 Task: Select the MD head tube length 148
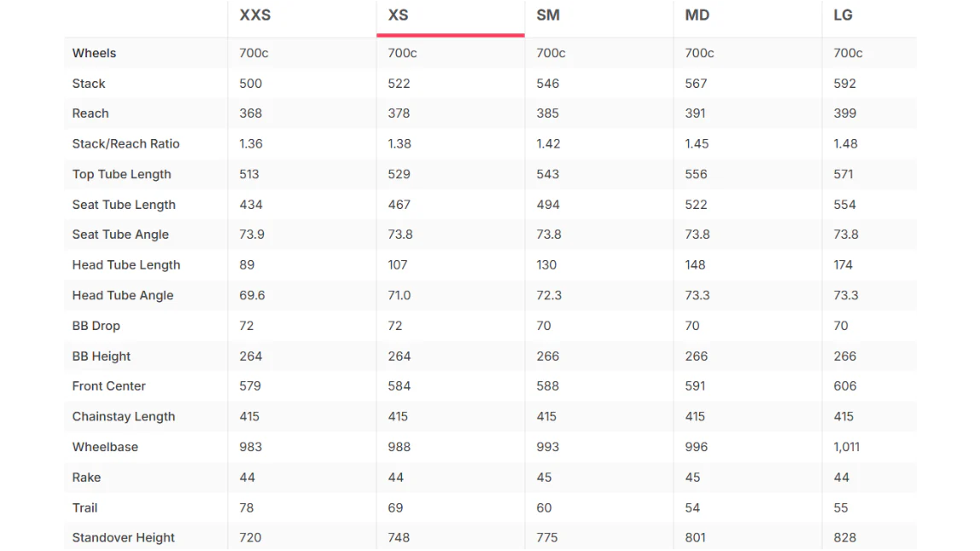tap(695, 265)
